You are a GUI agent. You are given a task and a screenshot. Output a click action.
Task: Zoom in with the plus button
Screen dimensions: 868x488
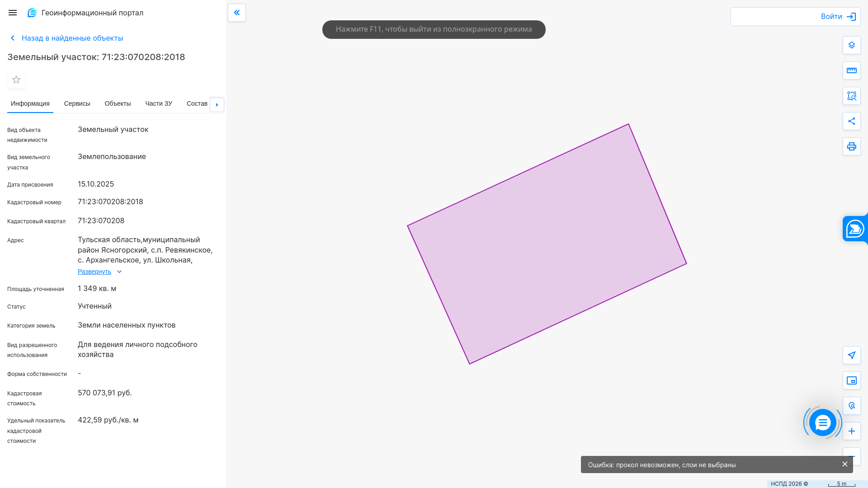point(851,431)
